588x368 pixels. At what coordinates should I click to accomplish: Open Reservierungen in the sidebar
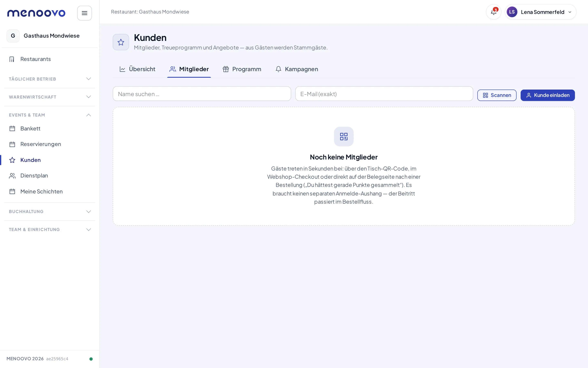[x=50, y=144]
